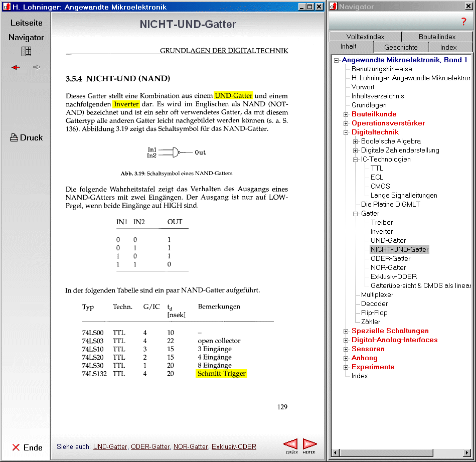Follow the highlighted UND-Gatter link in text
476x462 pixels.
tap(233, 96)
